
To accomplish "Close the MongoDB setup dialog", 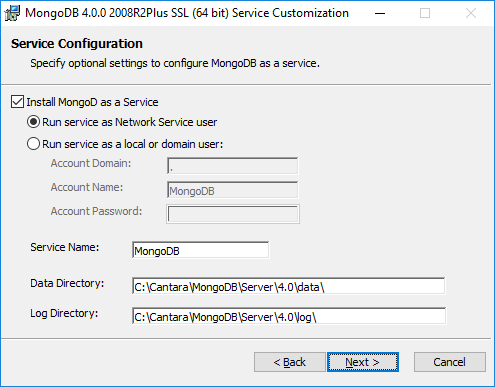I will click(471, 13).
